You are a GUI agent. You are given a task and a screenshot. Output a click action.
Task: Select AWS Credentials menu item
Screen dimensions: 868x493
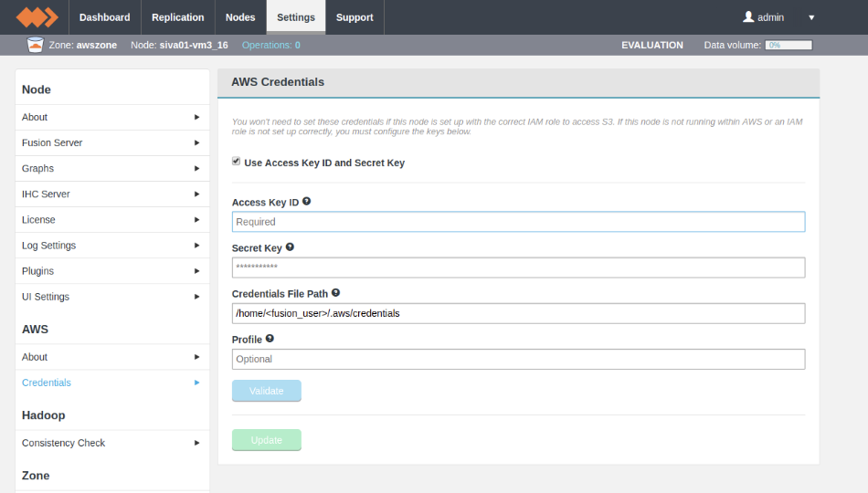click(x=112, y=383)
